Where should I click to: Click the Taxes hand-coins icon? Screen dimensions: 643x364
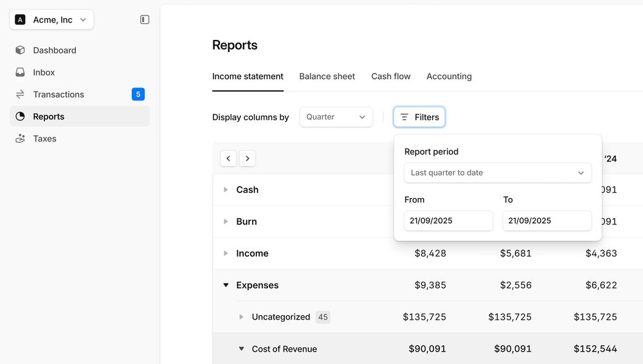pyautogui.click(x=20, y=139)
